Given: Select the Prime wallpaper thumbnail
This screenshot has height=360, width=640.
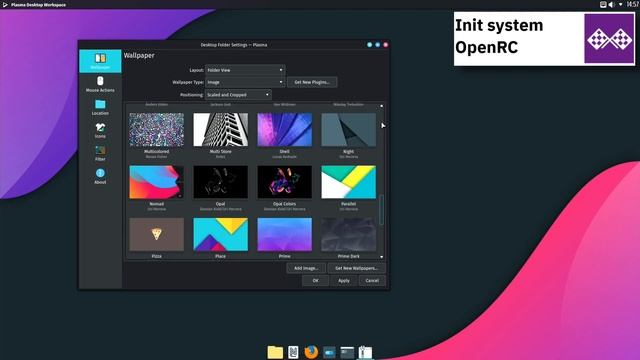Looking at the screenshot, I should pyautogui.click(x=284, y=234).
